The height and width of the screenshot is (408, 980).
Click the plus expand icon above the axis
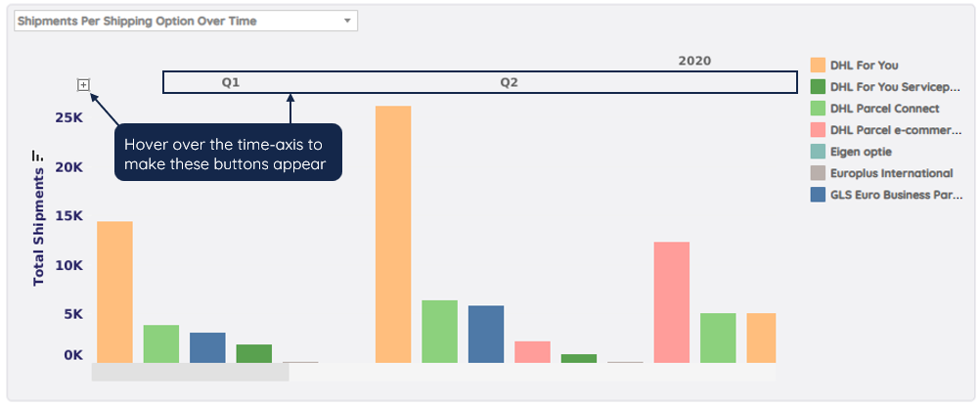click(x=84, y=85)
